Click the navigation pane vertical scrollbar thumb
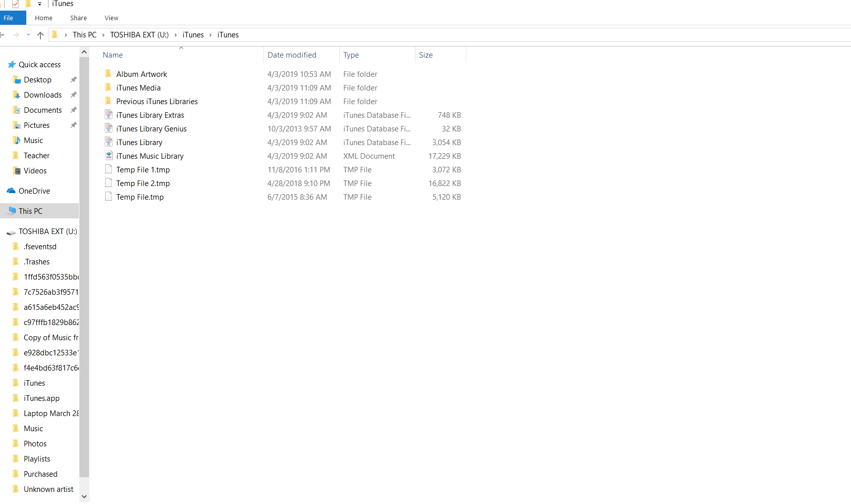This screenshot has width=851, height=504. 84,266
